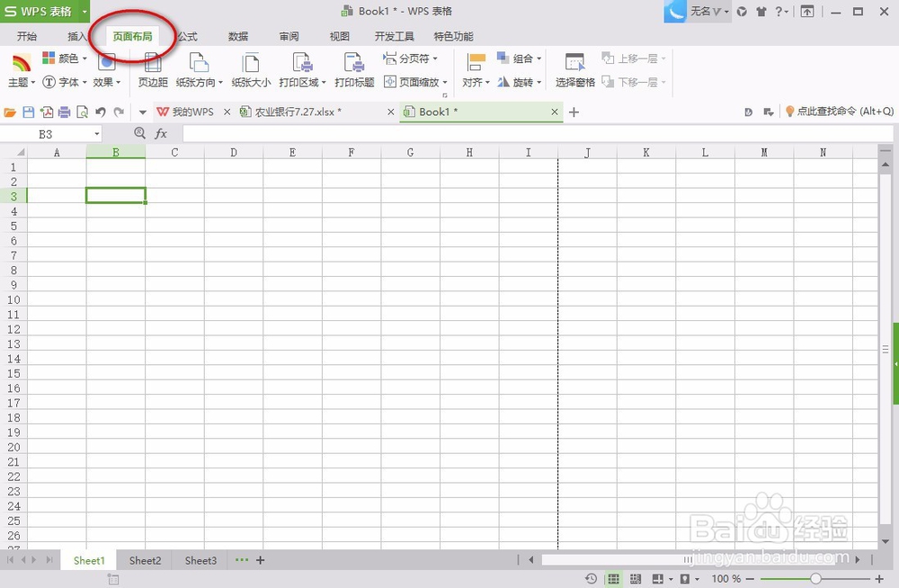Viewport: 899px width, 588px height.
Task: Zoom in with the plus button
Action: [879, 579]
